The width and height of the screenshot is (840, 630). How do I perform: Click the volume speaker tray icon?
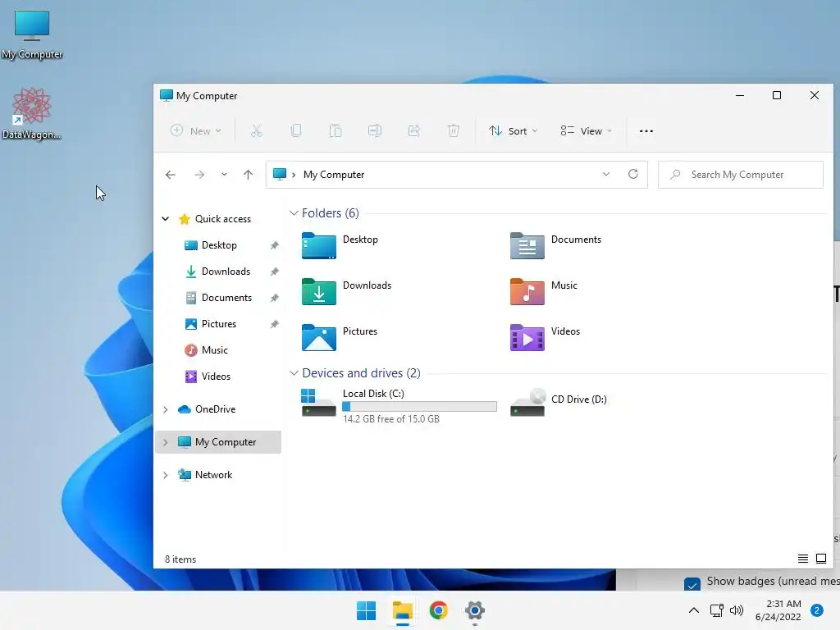pyautogui.click(x=737, y=610)
